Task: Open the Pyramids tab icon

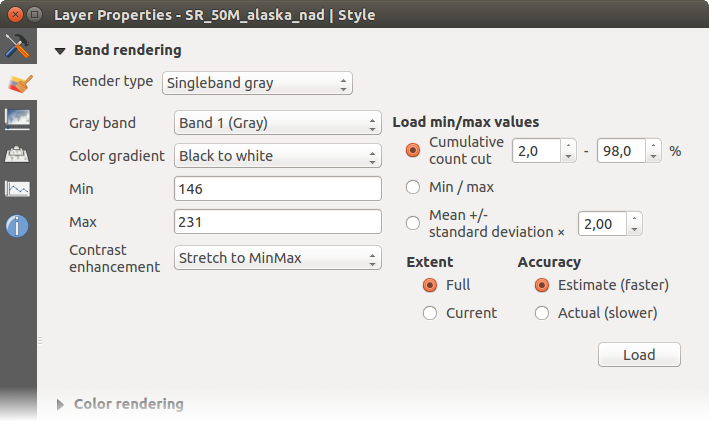Action: pos(18,154)
